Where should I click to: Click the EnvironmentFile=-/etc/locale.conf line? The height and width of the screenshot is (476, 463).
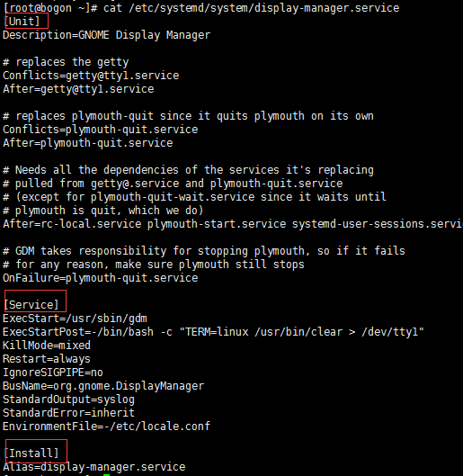coord(106,427)
